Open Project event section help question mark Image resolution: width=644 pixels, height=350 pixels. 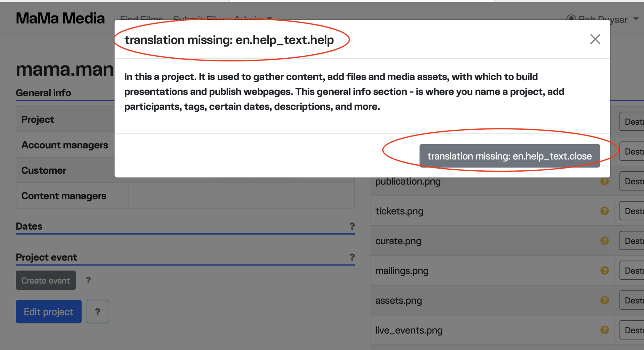352,257
